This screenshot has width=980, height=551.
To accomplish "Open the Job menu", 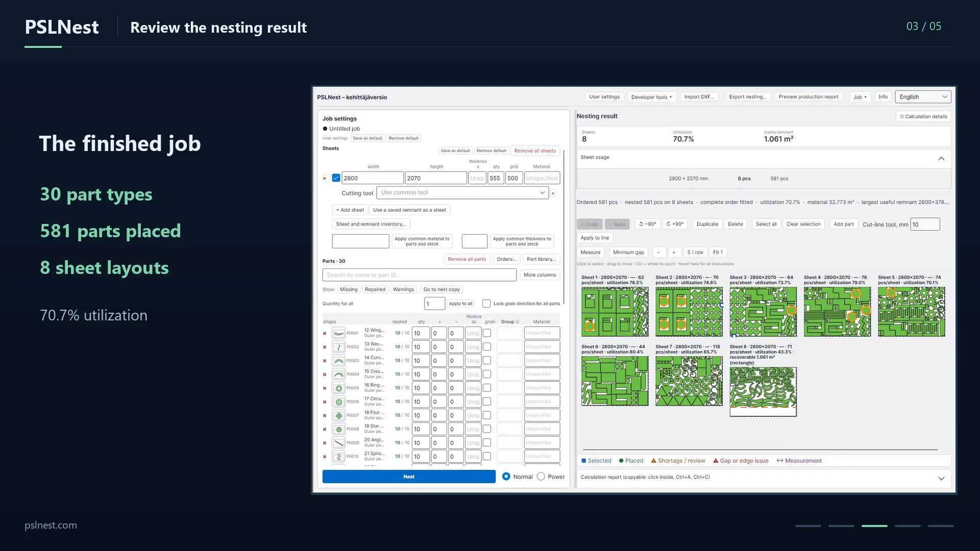I will (x=860, y=97).
